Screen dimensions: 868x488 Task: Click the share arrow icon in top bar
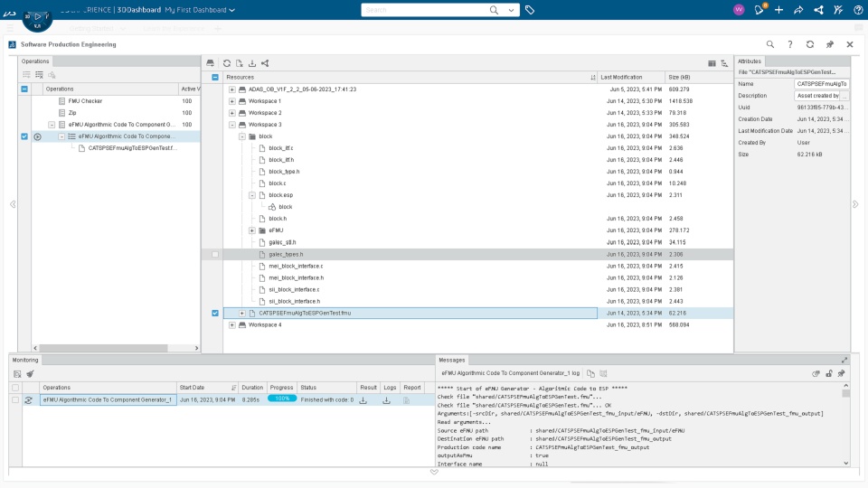[x=798, y=10]
